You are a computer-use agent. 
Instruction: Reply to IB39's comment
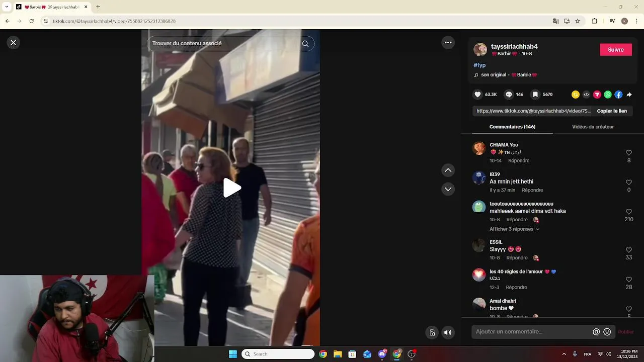pos(532,191)
